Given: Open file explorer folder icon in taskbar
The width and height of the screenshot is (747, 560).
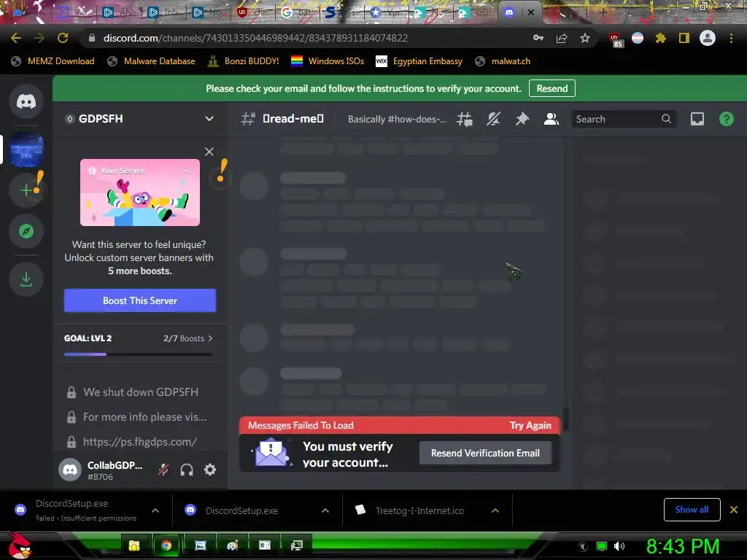Looking at the screenshot, I should click(134, 545).
